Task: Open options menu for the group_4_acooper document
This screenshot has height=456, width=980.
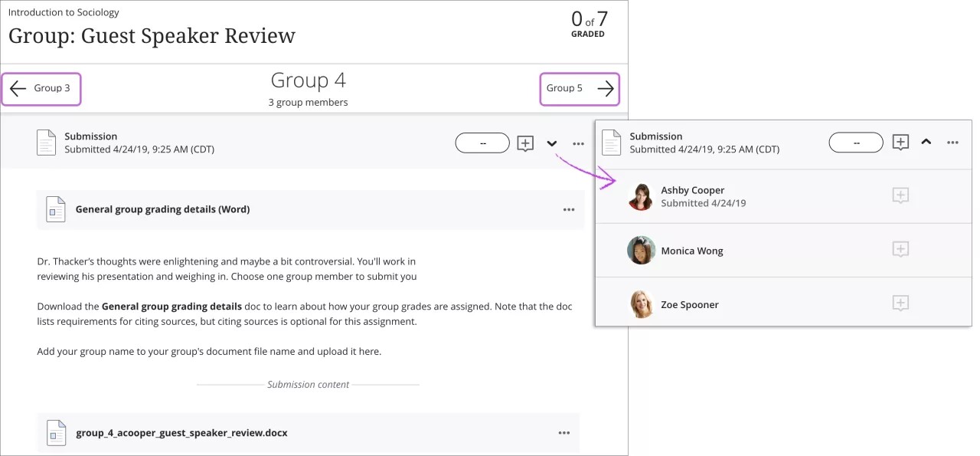Action: [564, 432]
